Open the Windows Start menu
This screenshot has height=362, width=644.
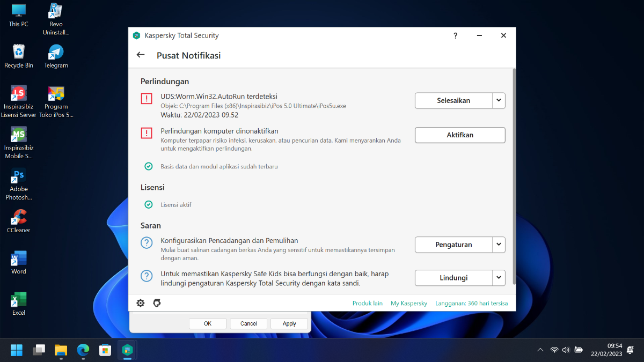(x=17, y=350)
